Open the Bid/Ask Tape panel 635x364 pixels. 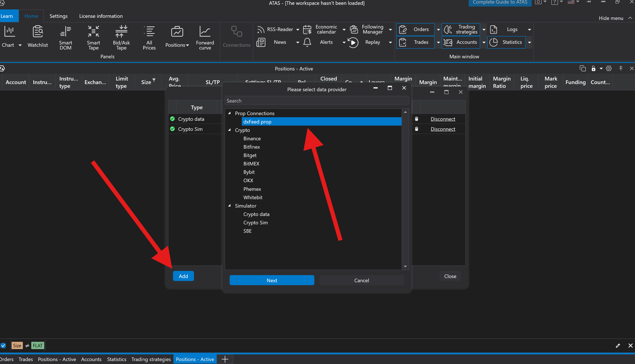[121, 38]
